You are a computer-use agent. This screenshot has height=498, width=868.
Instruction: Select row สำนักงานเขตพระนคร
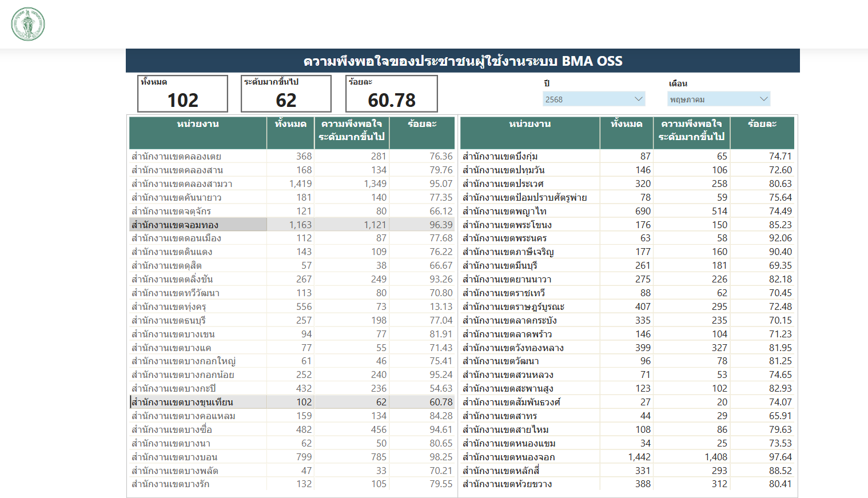[627, 238]
